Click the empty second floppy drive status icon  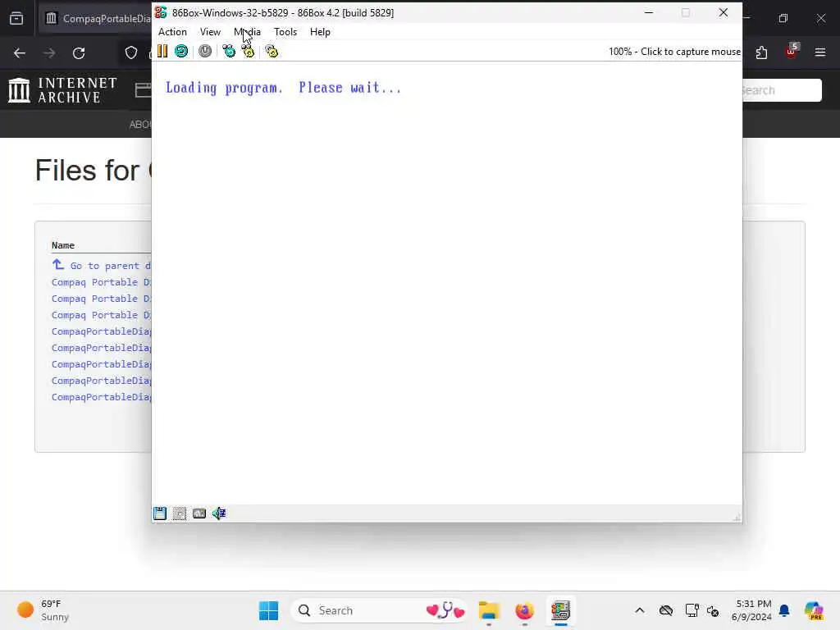coord(180,514)
